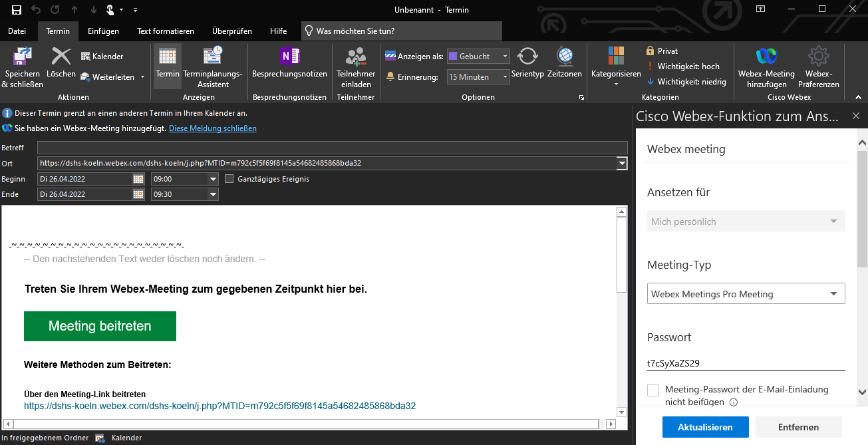Viewport: 868px width, 445px height.
Task: Expand the Weiterleiten dropdown arrow
Action: 142,77
